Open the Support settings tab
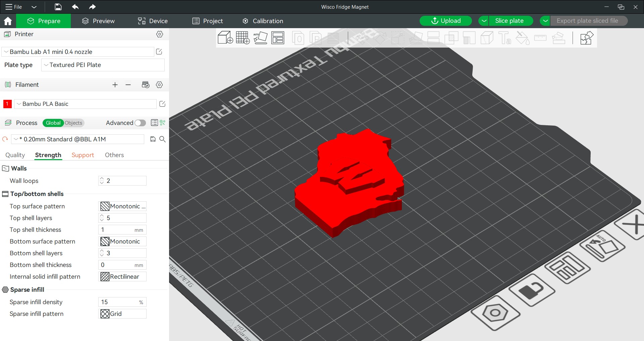Image resolution: width=644 pixels, height=341 pixels. click(83, 155)
